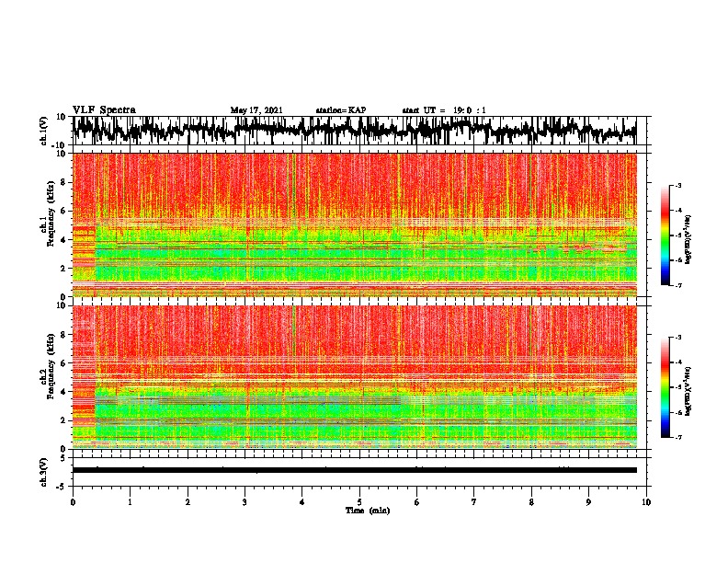Click the ch.2 frequency spectrogram panel

pyautogui.click(x=355, y=377)
